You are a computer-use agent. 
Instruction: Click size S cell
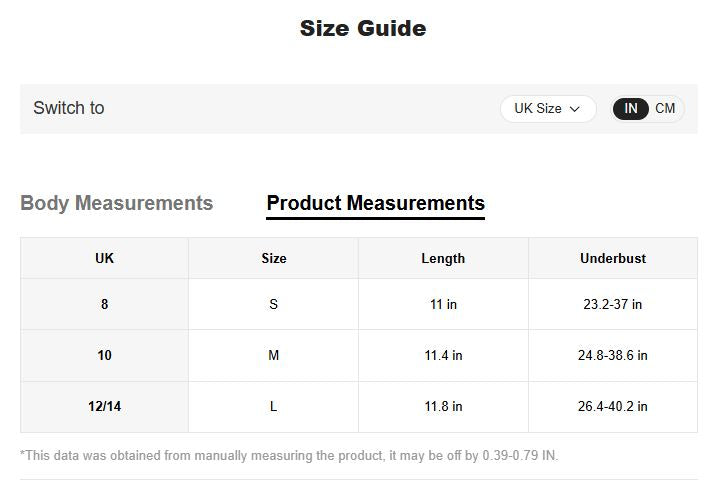[273, 304]
